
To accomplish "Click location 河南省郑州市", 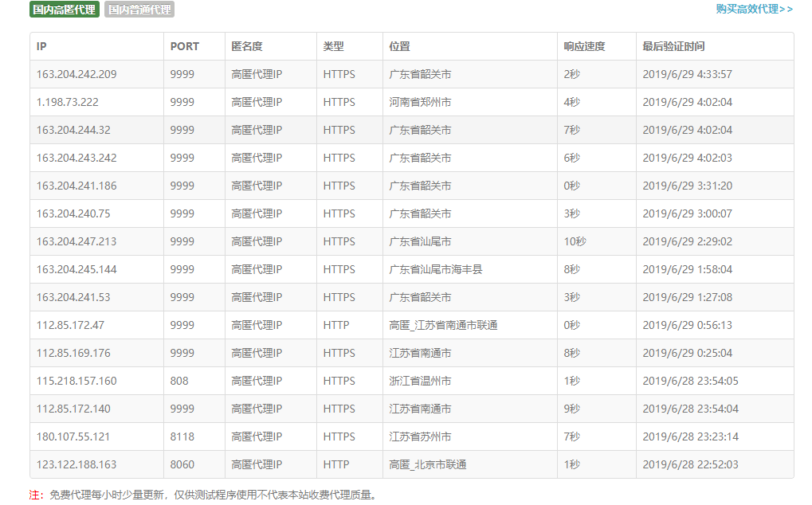I will (420, 103).
